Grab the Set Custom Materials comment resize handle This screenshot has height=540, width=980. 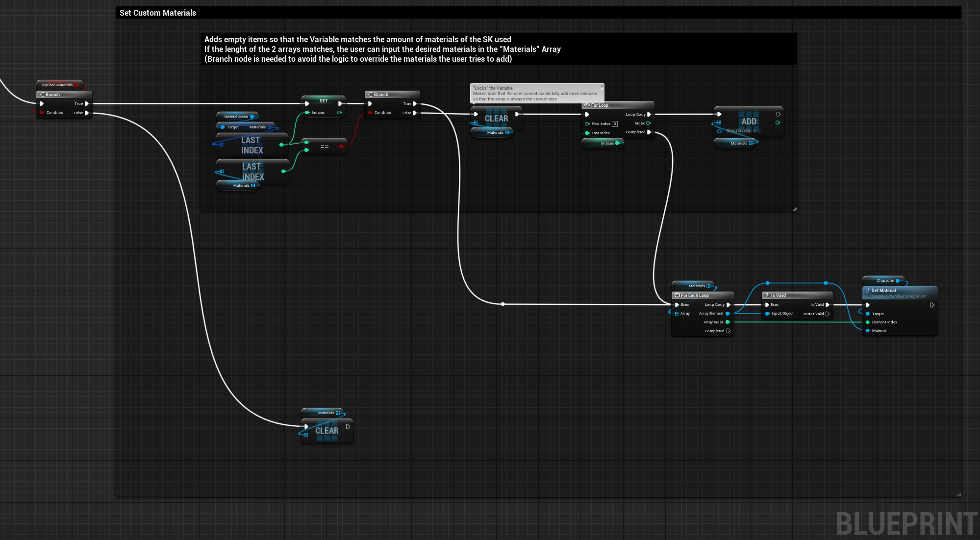(x=959, y=494)
